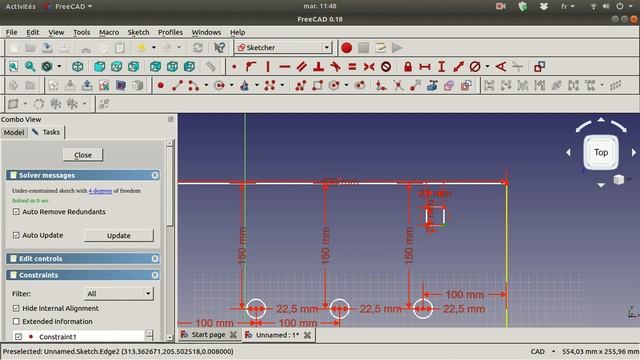Select the create rectangle tool
Viewport: 640px width, 360px height.
point(317,85)
